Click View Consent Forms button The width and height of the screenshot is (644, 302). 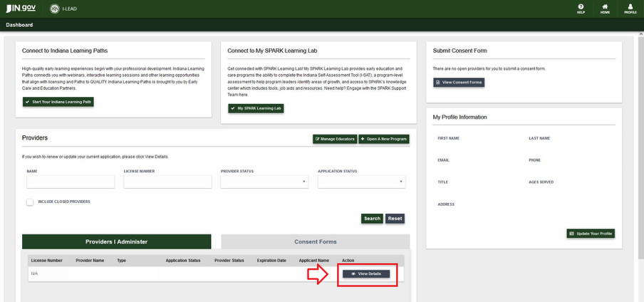pyautogui.click(x=459, y=83)
